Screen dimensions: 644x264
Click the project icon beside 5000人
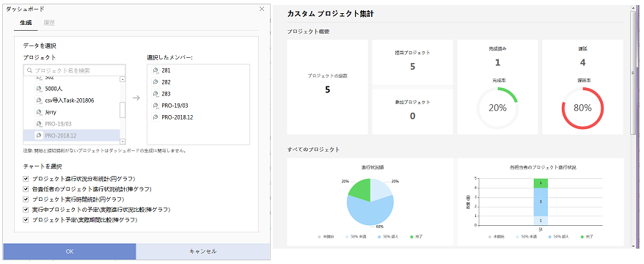[x=40, y=88]
